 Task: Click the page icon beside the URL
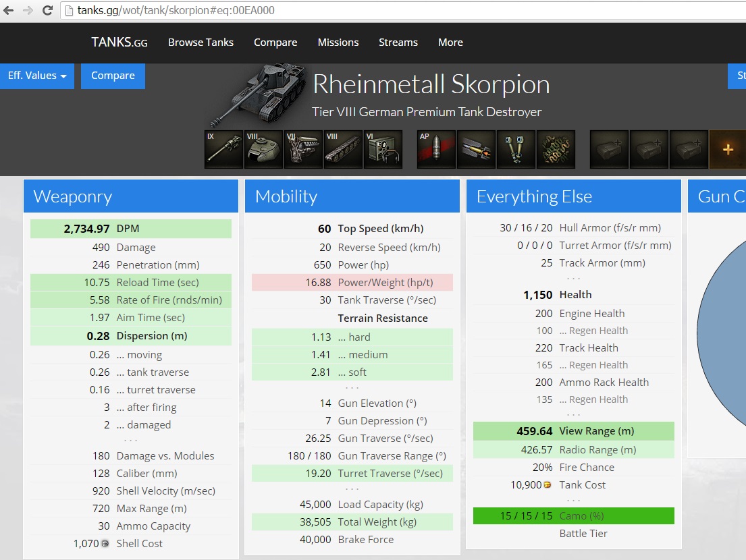pos(69,10)
